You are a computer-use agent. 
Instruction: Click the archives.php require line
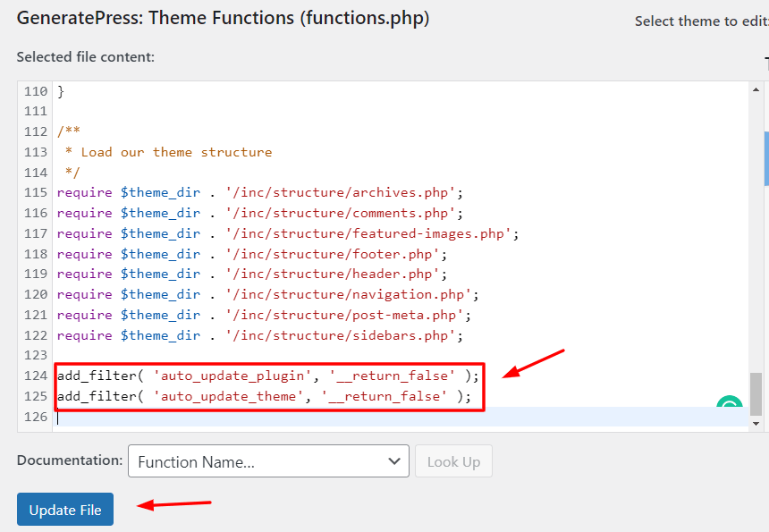point(260,193)
